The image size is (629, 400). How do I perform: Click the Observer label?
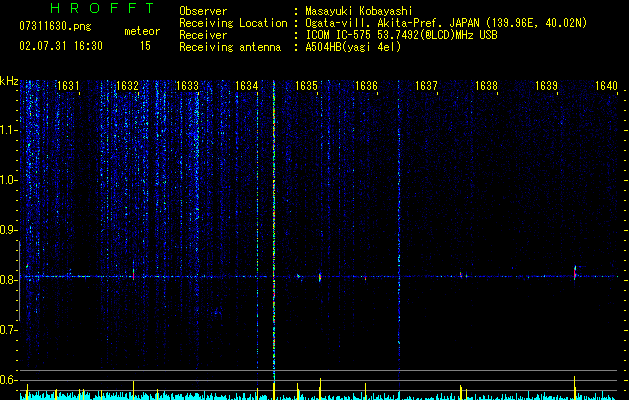point(203,11)
